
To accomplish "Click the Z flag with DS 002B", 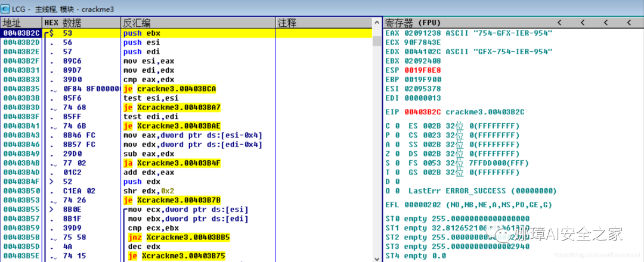I will coord(452,154).
